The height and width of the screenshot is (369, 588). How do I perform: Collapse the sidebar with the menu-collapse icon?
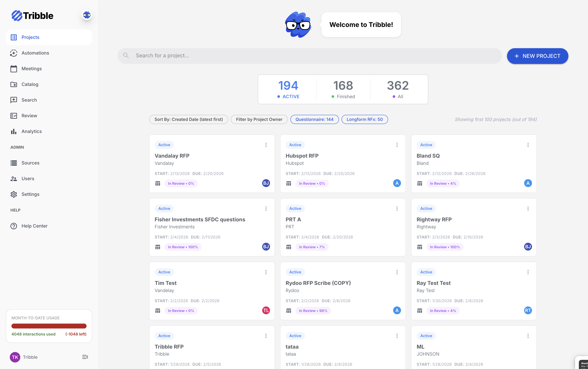tap(85, 357)
